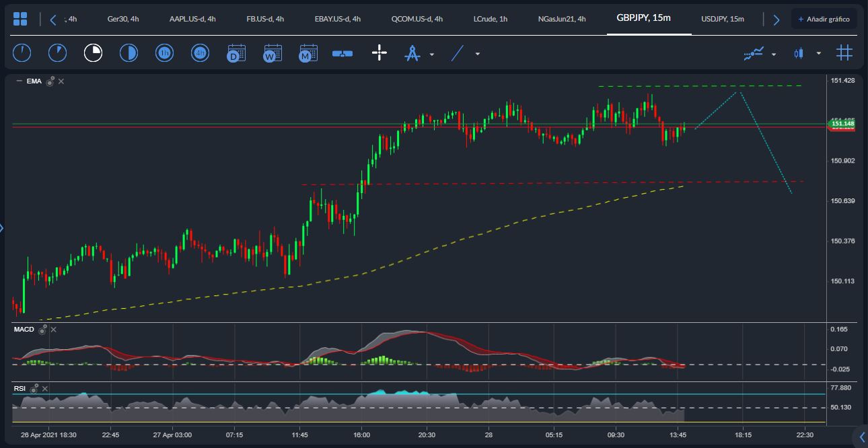Expand the line tool dropdown arrow
The width and height of the screenshot is (868, 448).
[x=478, y=54]
